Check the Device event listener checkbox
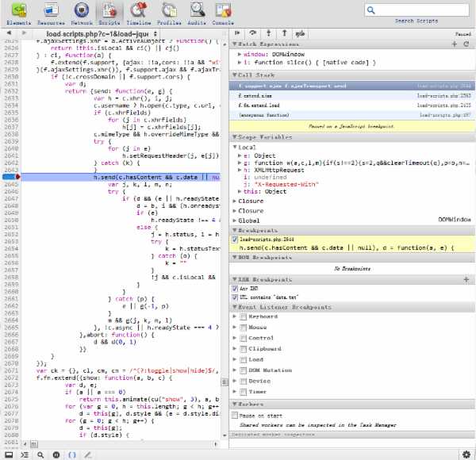 click(x=244, y=381)
